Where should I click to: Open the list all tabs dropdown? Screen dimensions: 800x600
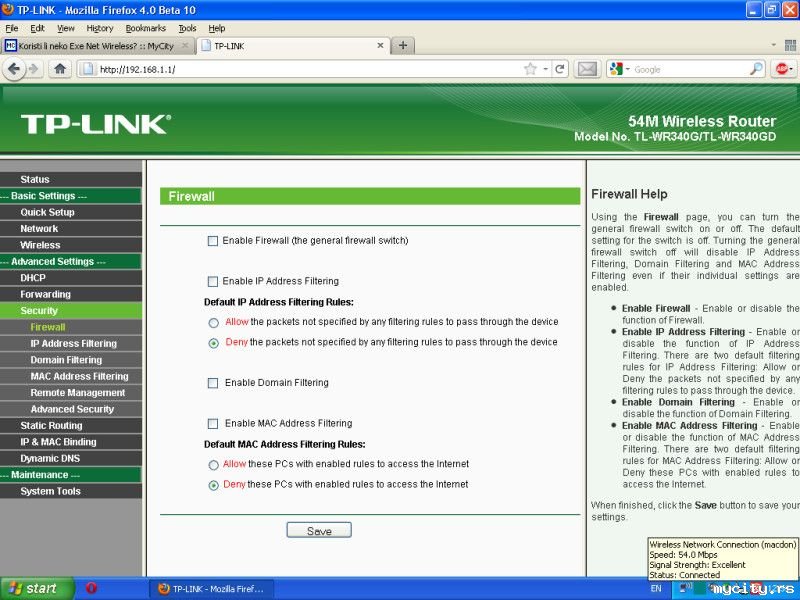click(x=773, y=45)
